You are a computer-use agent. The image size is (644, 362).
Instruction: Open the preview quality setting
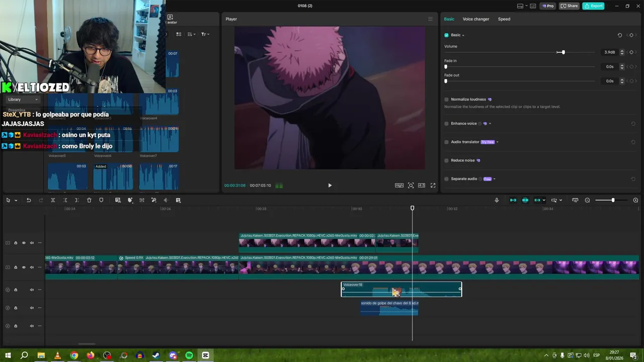point(399,186)
